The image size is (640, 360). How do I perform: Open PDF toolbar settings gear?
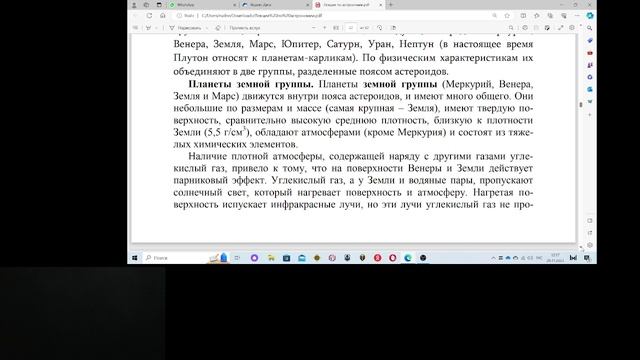572,28
